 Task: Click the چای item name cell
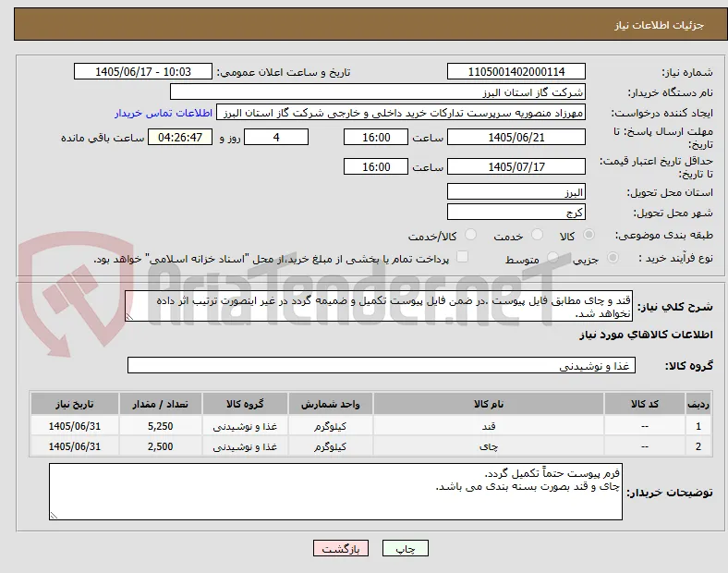(x=489, y=446)
